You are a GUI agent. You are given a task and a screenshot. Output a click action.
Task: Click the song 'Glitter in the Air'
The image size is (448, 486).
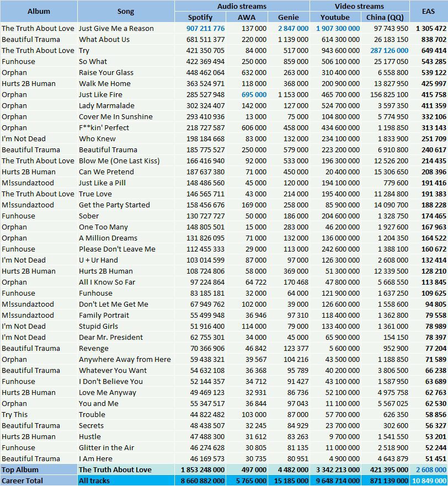pos(106,448)
